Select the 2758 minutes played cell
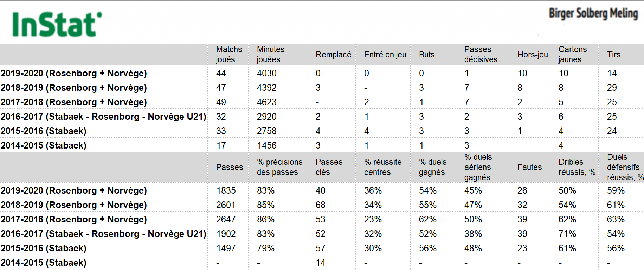644x270 pixels. coord(267,131)
